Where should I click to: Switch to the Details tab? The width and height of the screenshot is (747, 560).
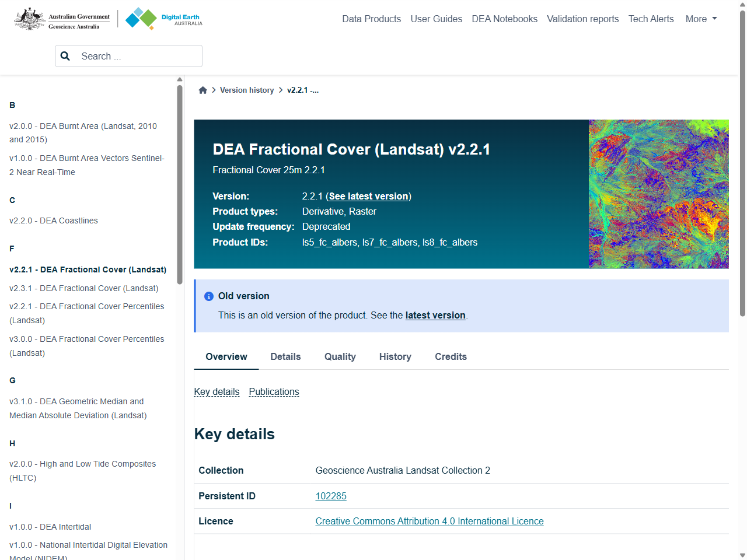point(285,357)
